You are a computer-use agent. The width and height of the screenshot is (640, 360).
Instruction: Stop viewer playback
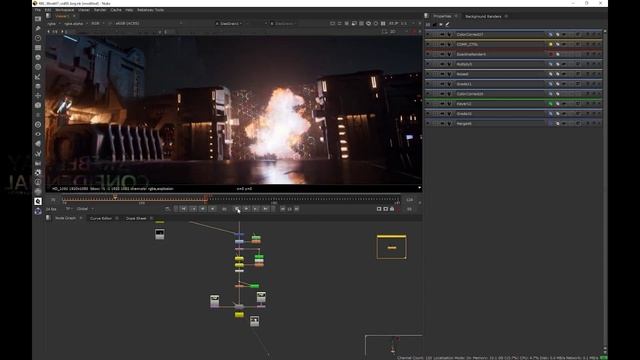point(237,209)
